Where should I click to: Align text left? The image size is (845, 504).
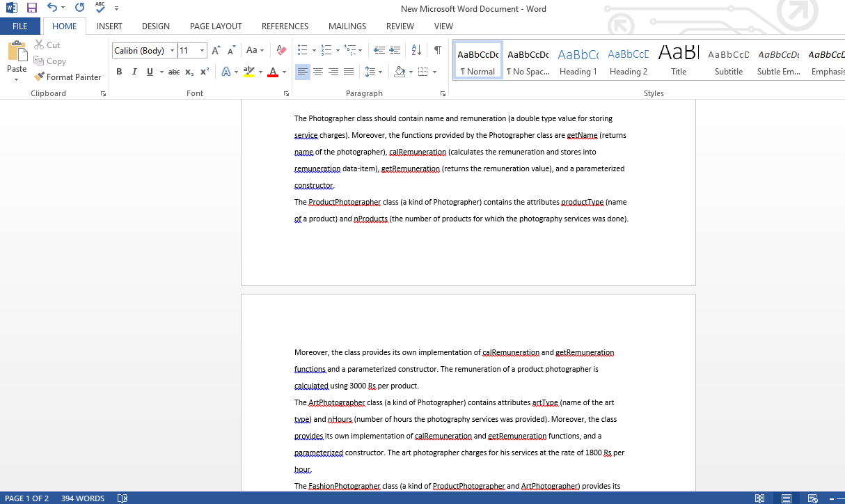303,72
